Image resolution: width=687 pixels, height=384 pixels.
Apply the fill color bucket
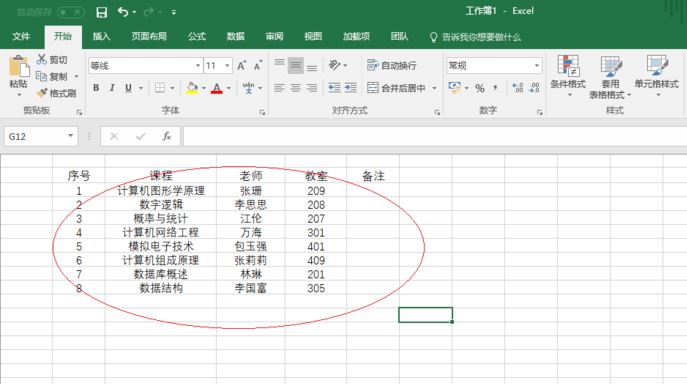[x=192, y=88]
